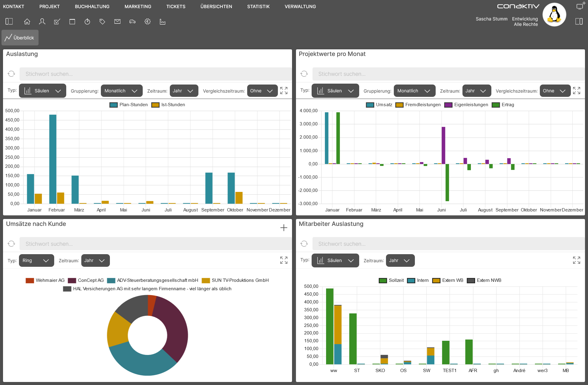
Task: Click the user penguin avatar
Action: (x=554, y=14)
